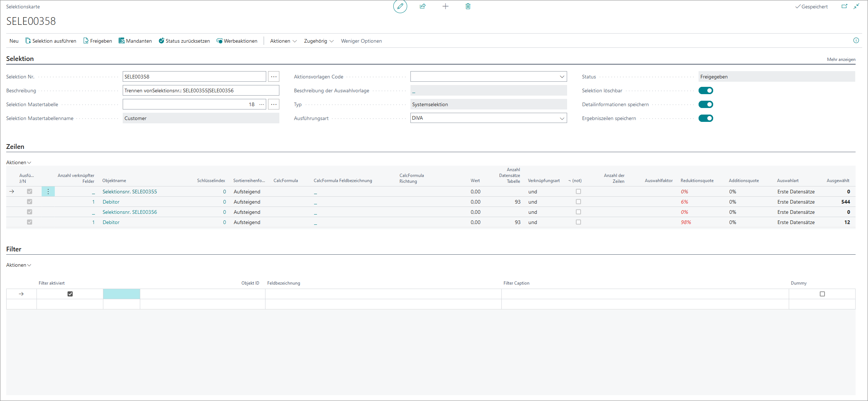Click the info circle icon
The image size is (868, 401).
coord(856,41)
